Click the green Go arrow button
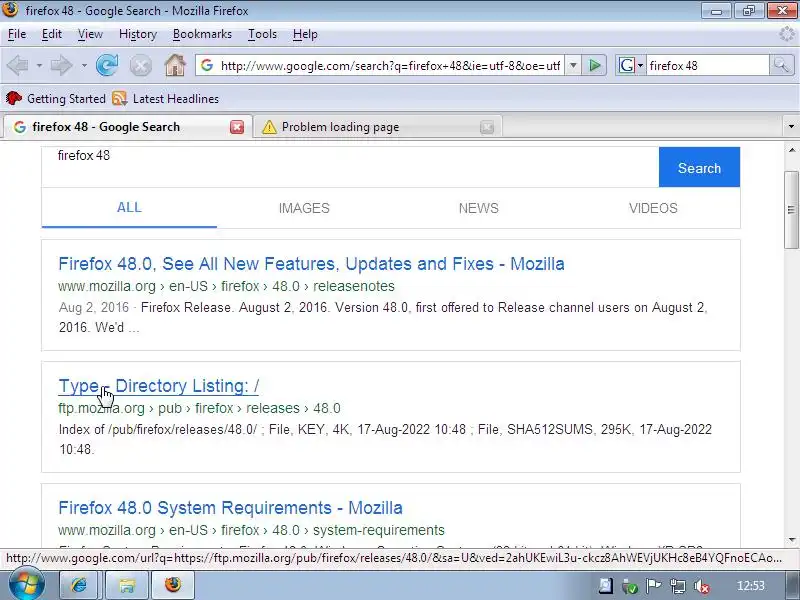 tap(594, 65)
